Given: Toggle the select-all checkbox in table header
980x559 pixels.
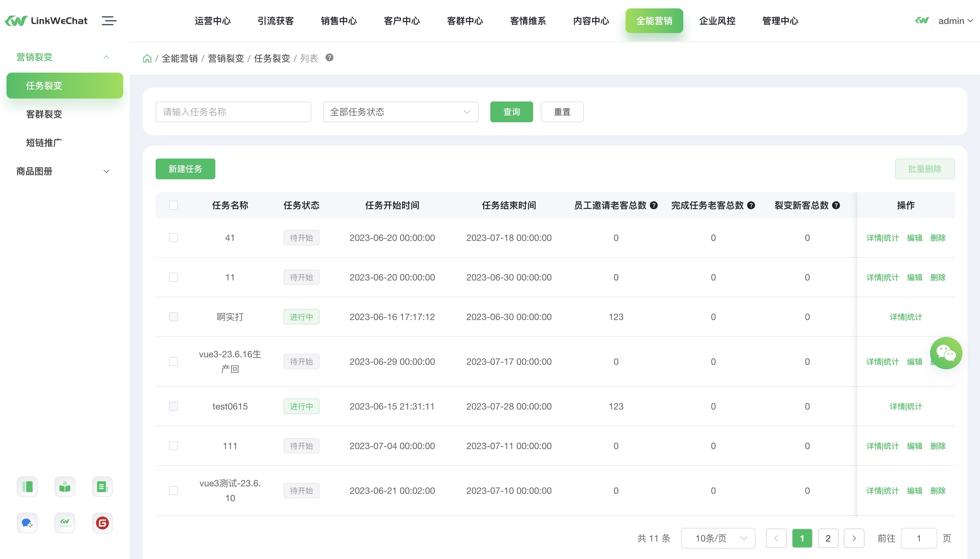Looking at the screenshot, I should tap(173, 205).
